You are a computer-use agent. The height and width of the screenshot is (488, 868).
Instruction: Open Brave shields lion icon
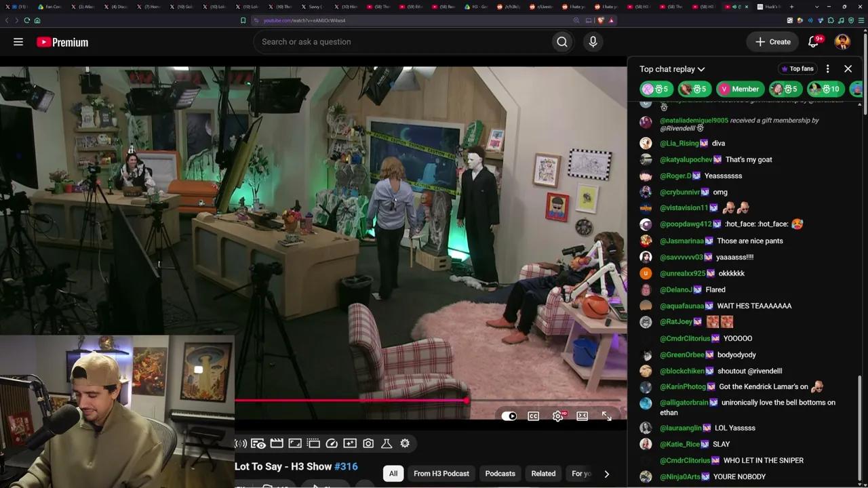pos(601,20)
